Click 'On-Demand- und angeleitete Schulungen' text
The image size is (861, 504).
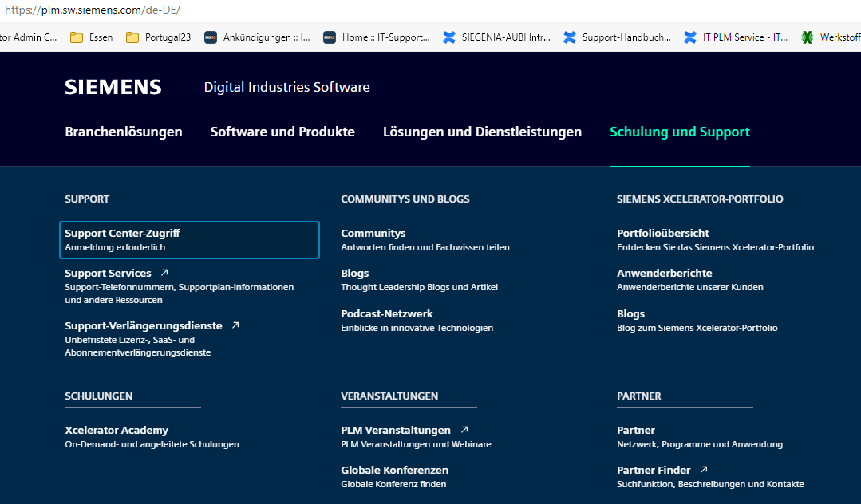pyautogui.click(x=152, y=444)
